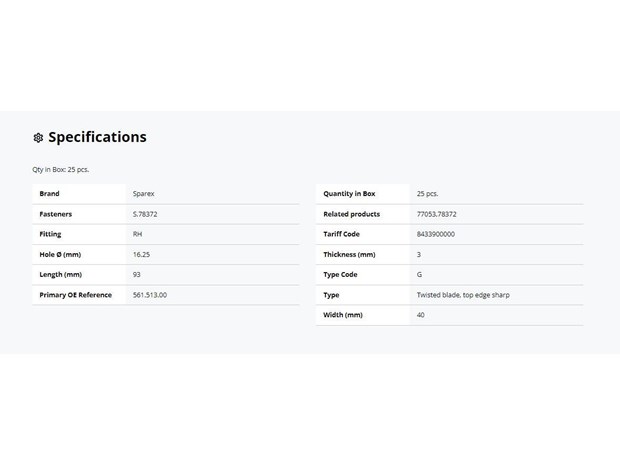Click the Qty in Box: 25 pcs. line
This screenshot has height=465, width=620.
60,169
